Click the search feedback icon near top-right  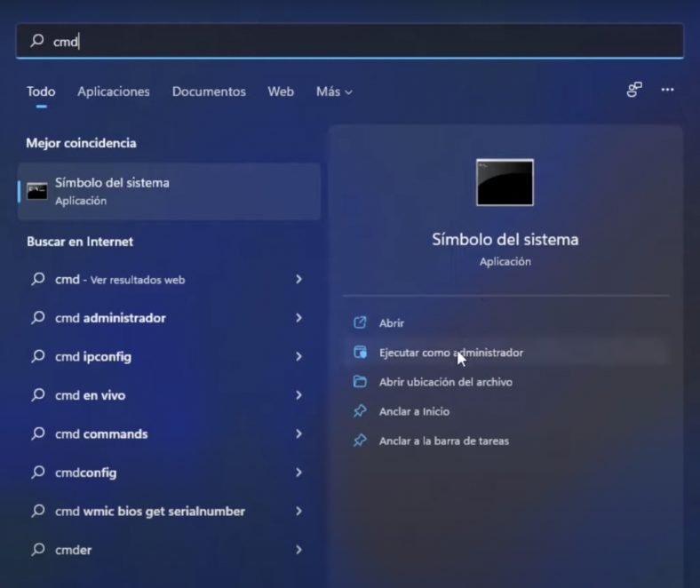[634, 90]
